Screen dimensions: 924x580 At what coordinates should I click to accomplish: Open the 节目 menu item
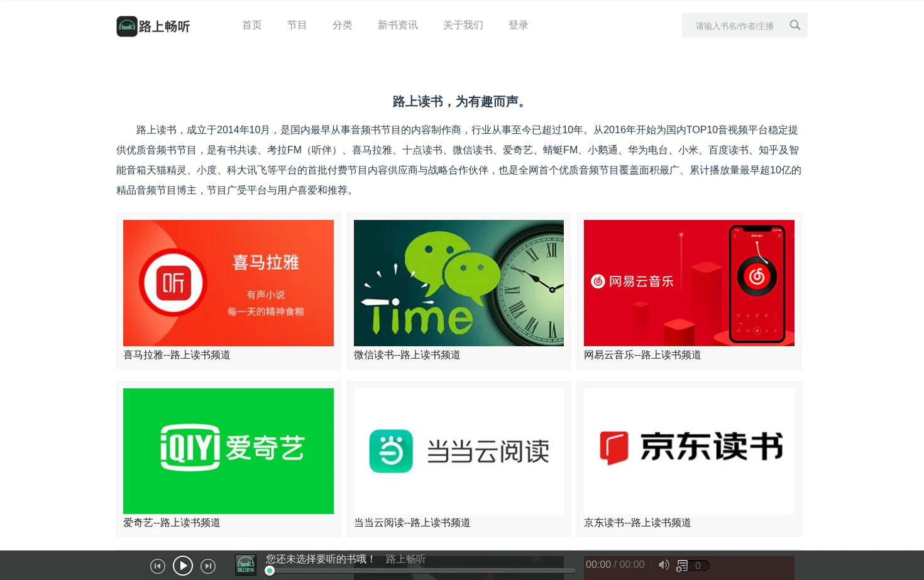click(297, 25)
